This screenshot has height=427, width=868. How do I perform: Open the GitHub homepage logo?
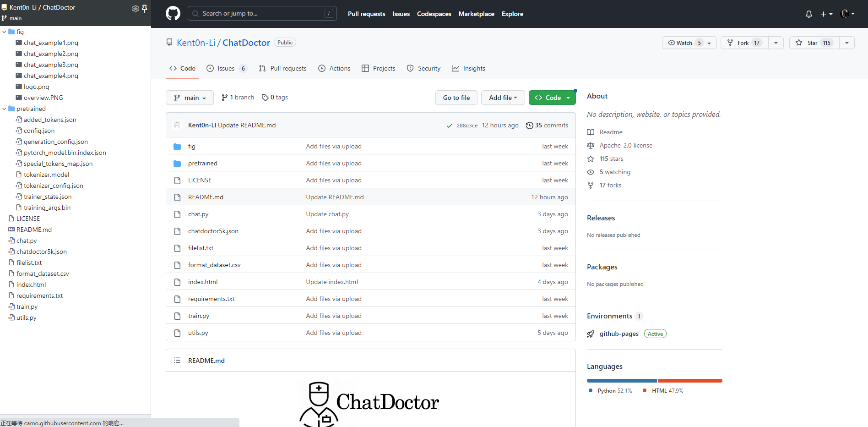coord(173,14)
